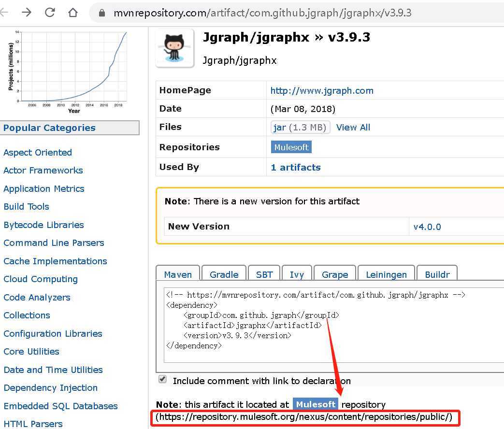
Task: Click the padlock site info icon
Action: (102, 13)
